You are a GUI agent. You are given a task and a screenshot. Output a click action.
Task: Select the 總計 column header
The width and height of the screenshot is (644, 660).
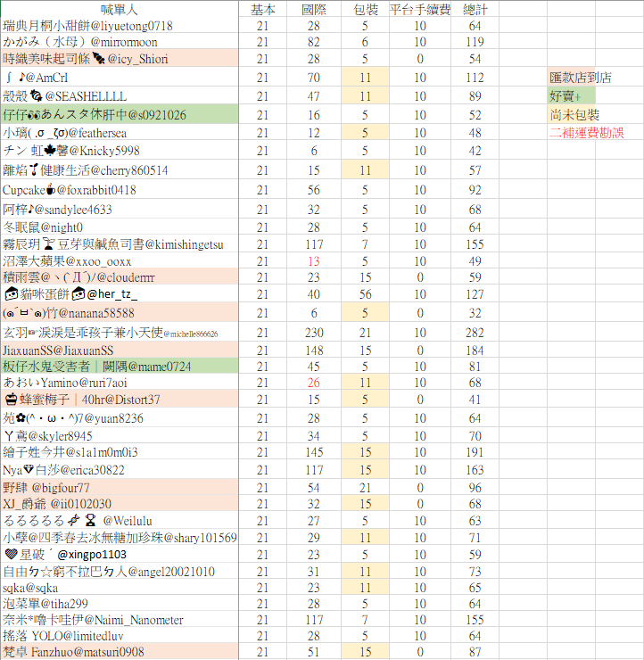475,9
